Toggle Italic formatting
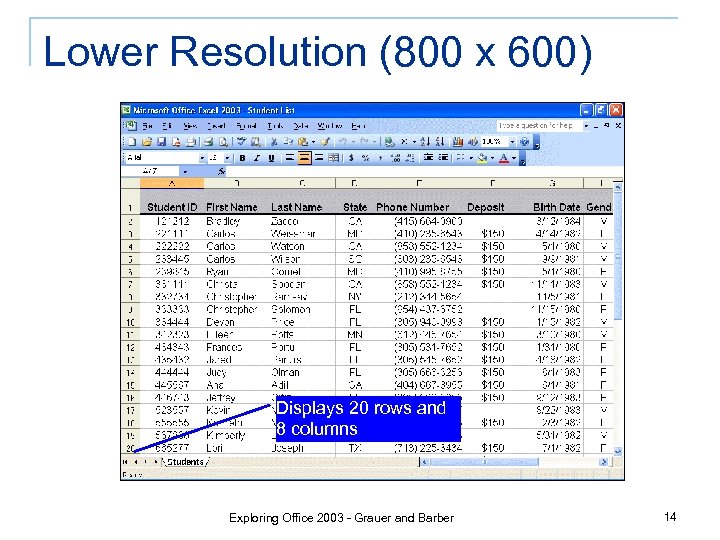 point(257,158)
